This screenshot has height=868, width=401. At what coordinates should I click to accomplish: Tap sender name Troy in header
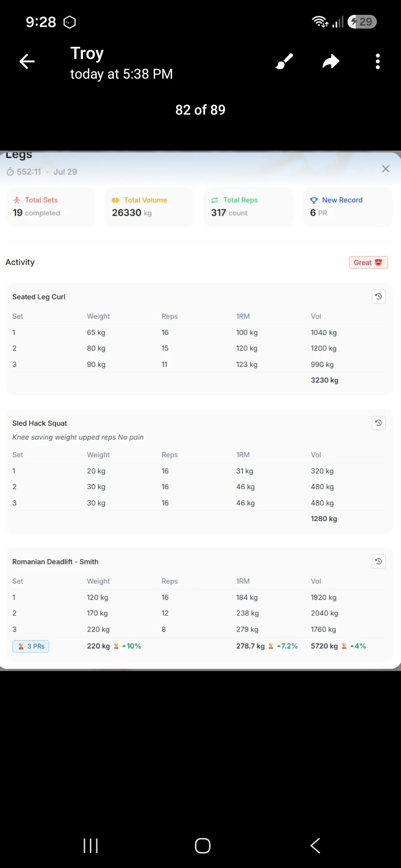tap(87, 53)
